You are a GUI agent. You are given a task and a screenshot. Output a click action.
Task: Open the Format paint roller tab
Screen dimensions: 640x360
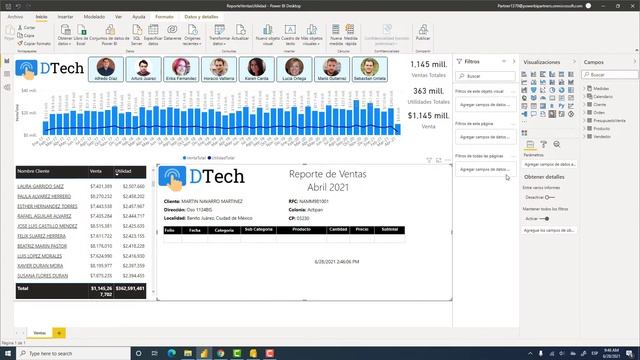pos(544,144)
